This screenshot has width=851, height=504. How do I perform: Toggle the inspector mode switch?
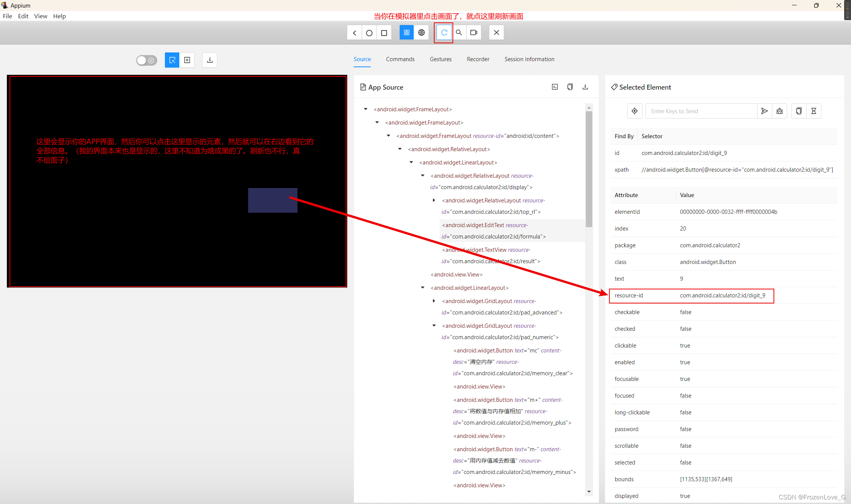tap(146, 59)
